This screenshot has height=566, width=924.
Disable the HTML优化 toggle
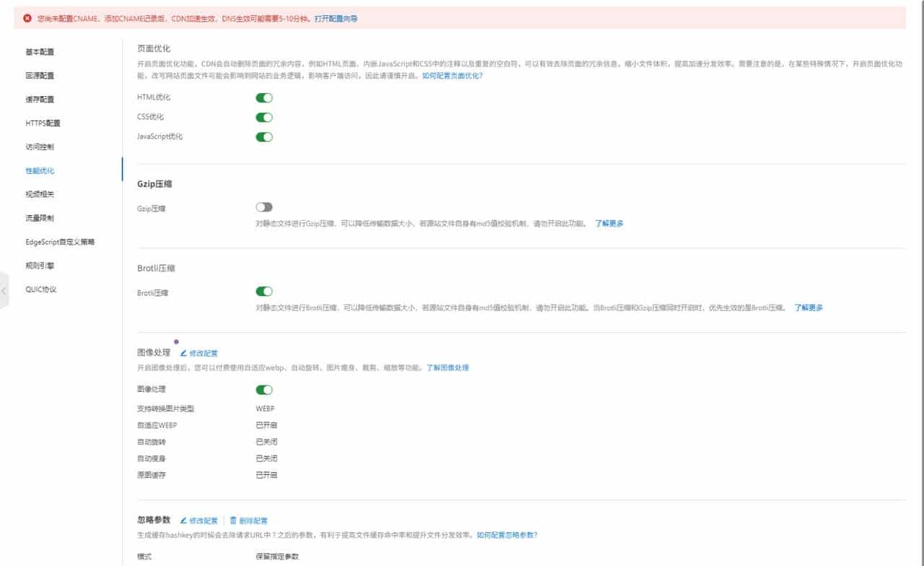point(264,97)
